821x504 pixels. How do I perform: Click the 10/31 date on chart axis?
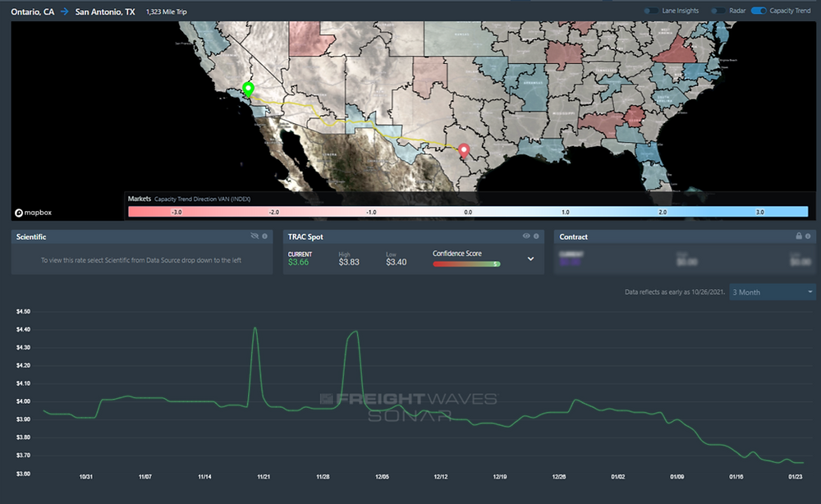coord(86,477)
